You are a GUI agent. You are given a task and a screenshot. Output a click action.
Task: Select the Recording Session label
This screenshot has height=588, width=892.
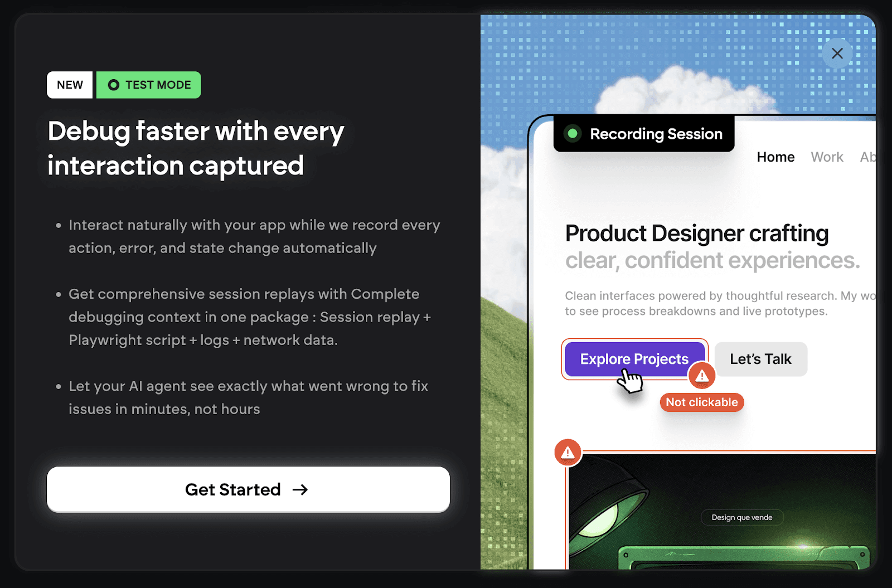coord(656,134)
